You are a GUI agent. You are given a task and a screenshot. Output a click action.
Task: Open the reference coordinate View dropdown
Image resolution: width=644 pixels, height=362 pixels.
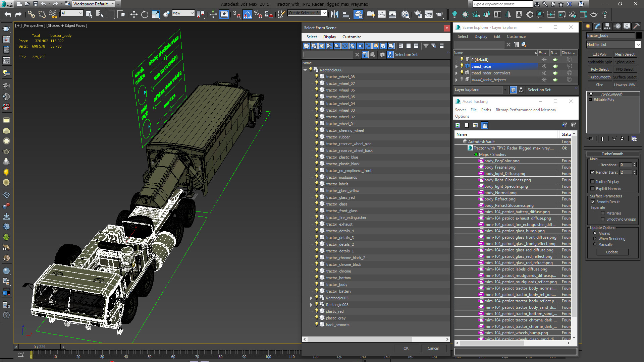click(183, 13)
